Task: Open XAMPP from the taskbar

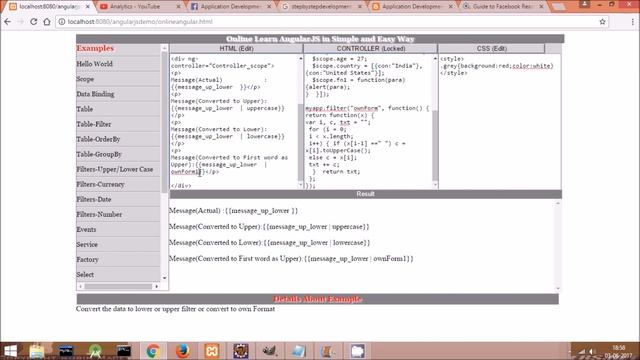Action: click(212, 351)
